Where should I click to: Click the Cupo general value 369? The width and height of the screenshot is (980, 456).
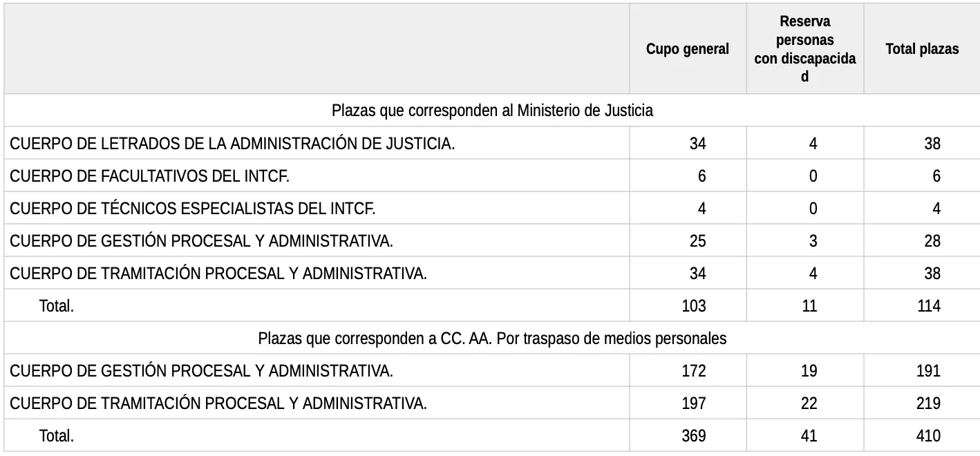[694, 436]
